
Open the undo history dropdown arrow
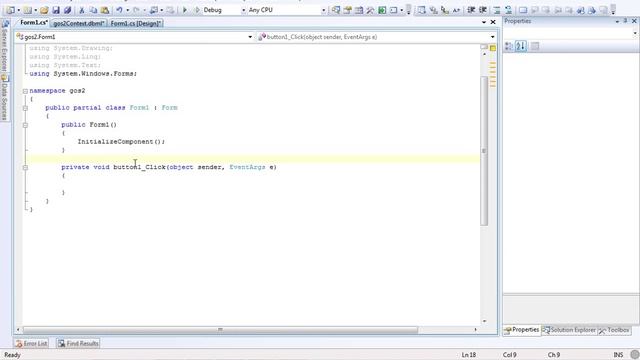127,10
